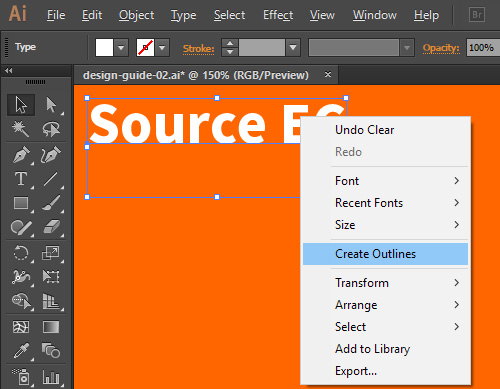Expand the Font submenu
The width and height of the screenshot is (500, 389).
pyautogui.click(x=385, y=181)
